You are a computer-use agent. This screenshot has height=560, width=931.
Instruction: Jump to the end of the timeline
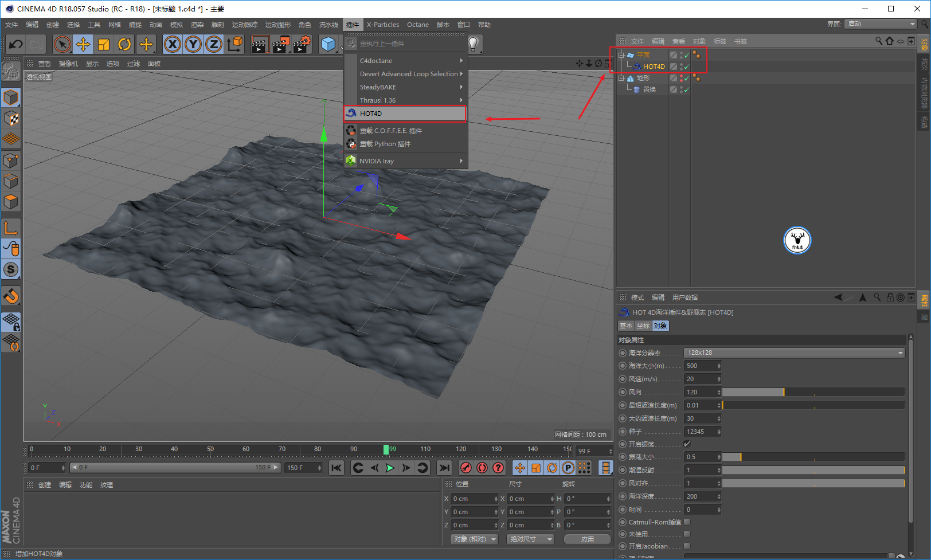click(x=444, y=468)
